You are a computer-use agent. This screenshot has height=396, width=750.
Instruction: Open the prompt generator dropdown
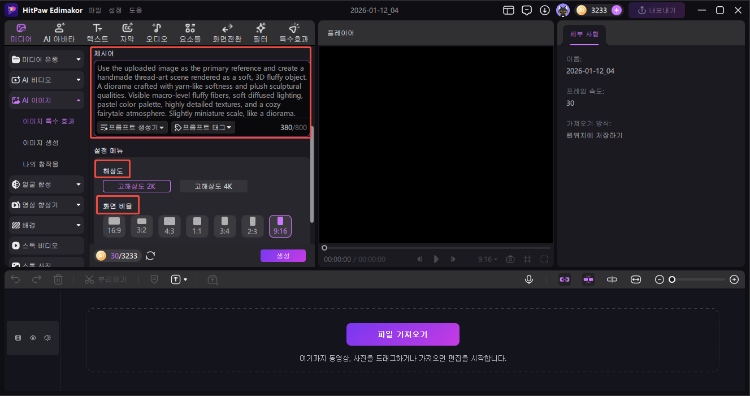pos(132,127)
